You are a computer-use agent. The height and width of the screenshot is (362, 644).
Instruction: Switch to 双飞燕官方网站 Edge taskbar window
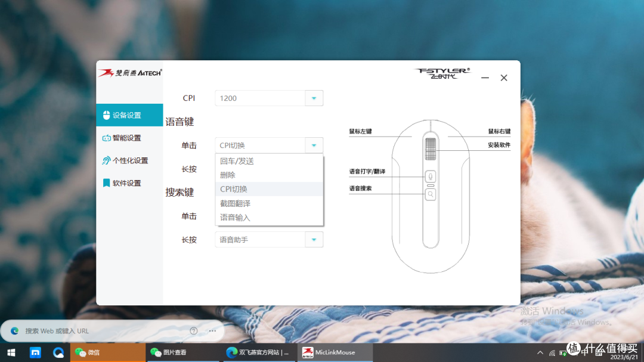pyautogui.click(x=259, y=352)
